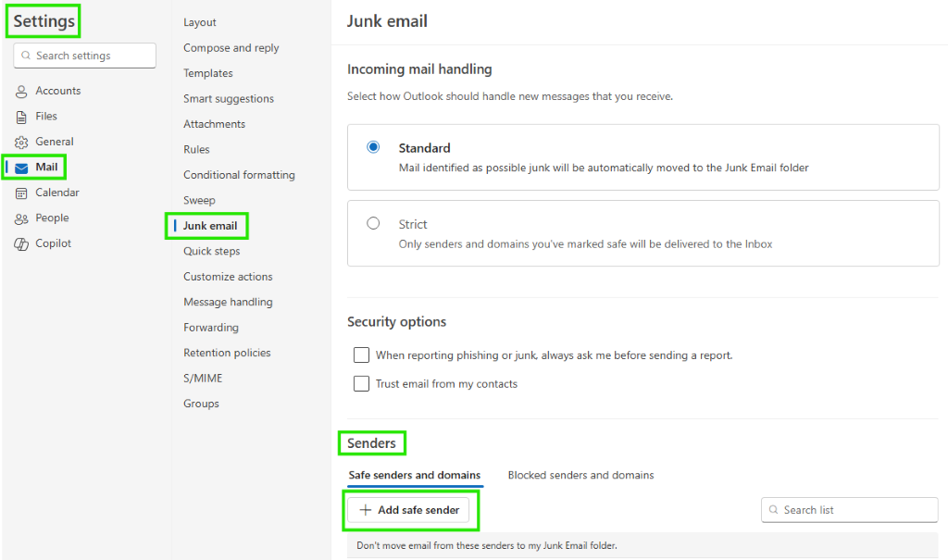Click the People icon in sidebar
This screenshot has width=948, height=560.
click(x=21, y=218)
